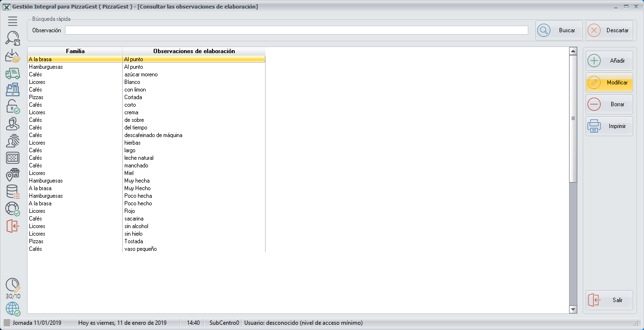
Task: Click the Descartar button
Action: (609, 30)
